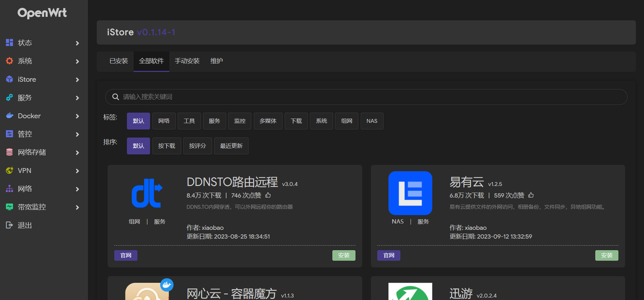This screenshot has height=300, width=644.
Task: Click the DDNSTO app logo
Action: 147,193
